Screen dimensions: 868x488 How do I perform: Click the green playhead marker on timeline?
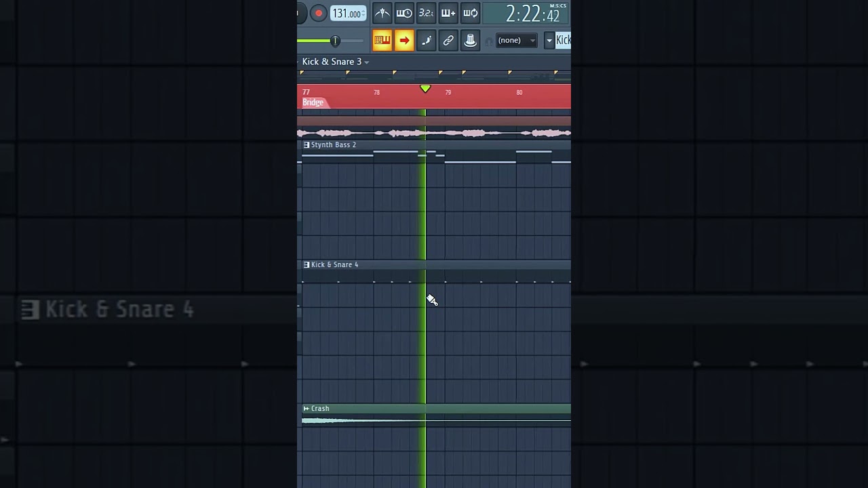pos(425,89)
